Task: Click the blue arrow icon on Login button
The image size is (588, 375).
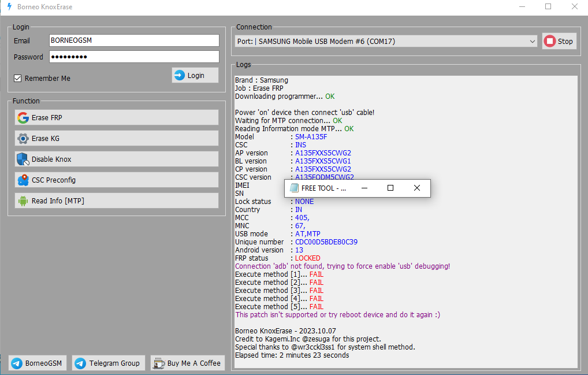Action: (180, 75)
